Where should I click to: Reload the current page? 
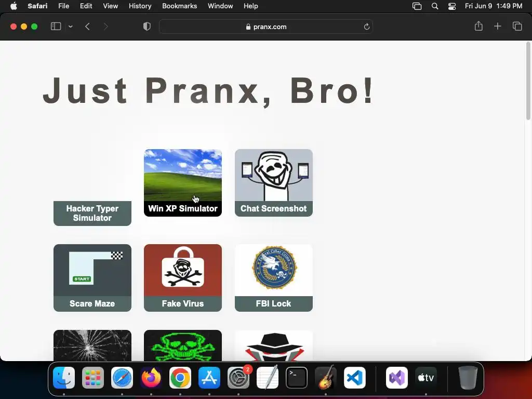pos(366,26)
